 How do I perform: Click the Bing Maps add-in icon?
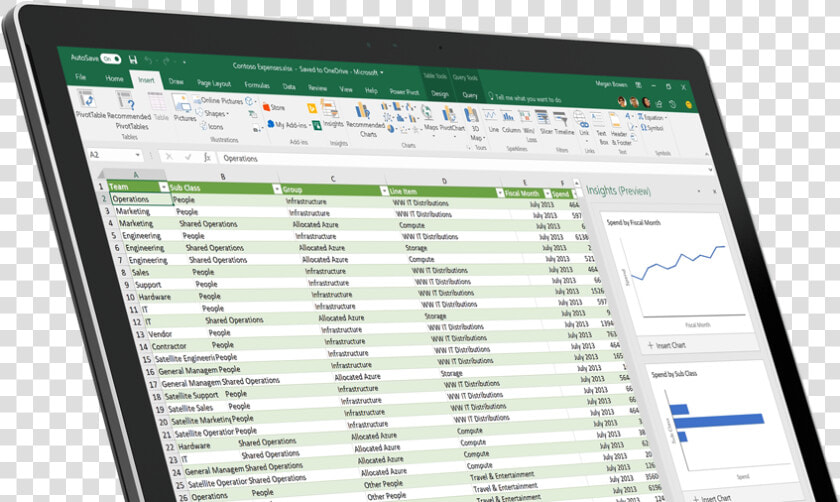[312, 108]
